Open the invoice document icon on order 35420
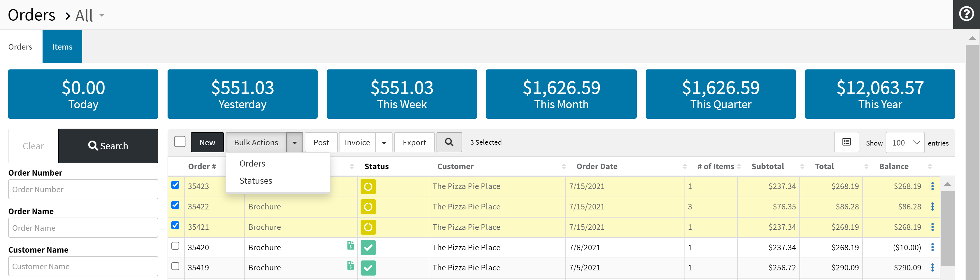This screenshot has height=280, width=980. tap(350, 245)
